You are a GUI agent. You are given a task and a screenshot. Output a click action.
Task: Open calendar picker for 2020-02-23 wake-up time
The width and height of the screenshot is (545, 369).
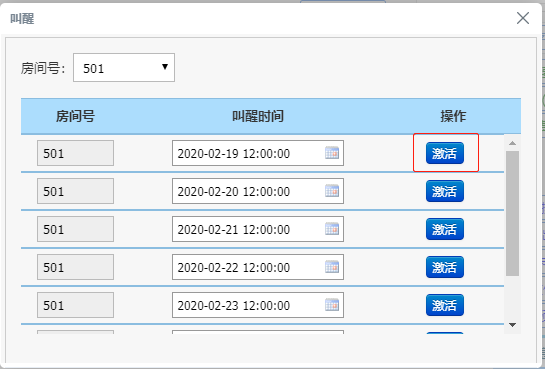point(332,305)
